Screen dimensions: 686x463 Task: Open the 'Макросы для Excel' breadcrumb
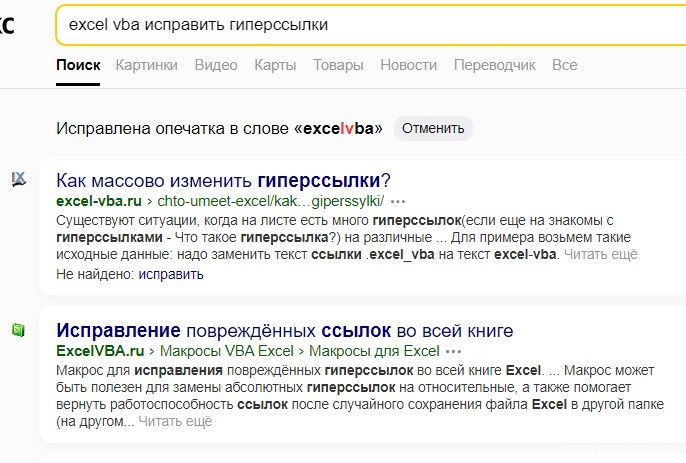tap(374, 351)
